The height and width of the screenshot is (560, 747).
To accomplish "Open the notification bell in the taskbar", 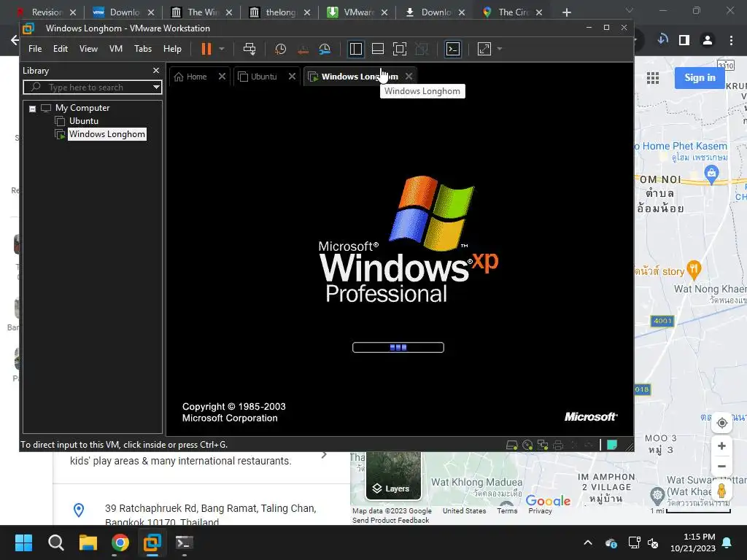I will (727, 542).
